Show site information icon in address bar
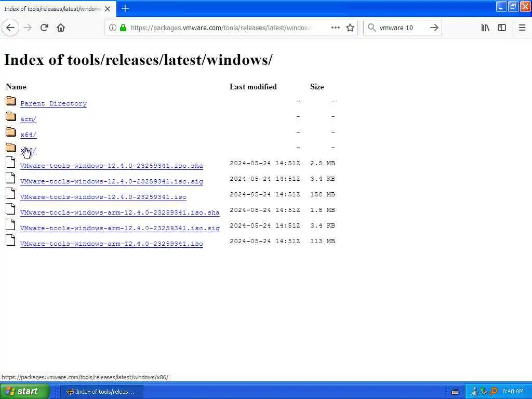The height and width of the screenshot is (399, 532). click(x=112, y=28)
